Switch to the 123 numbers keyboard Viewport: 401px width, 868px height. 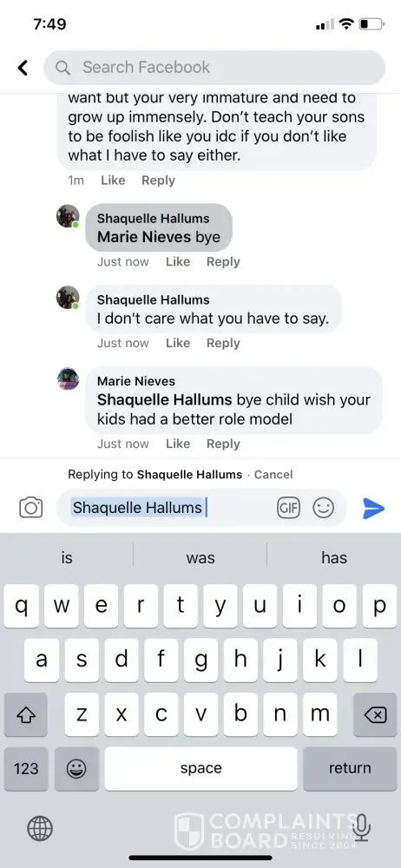click(x=26, y=768)
